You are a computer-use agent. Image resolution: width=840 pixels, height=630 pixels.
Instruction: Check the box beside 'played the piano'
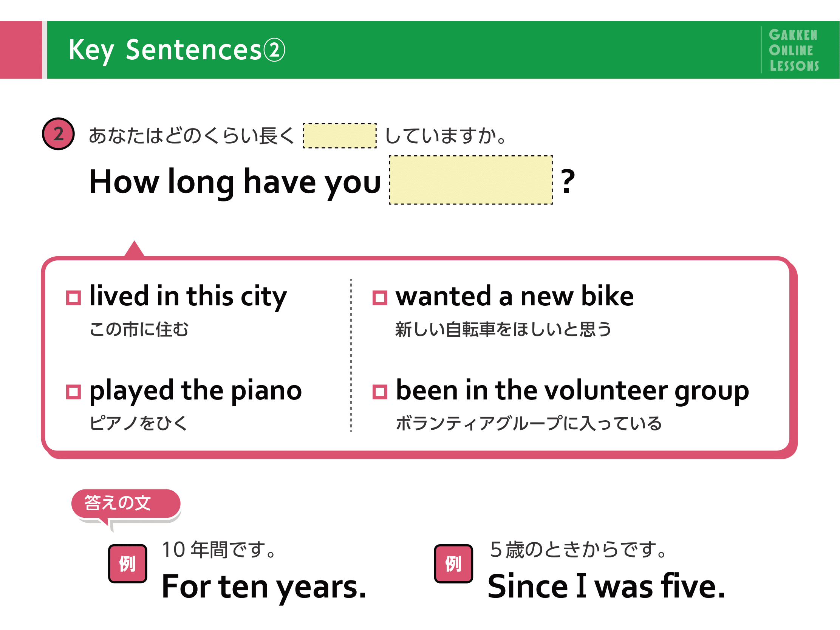click(x=73, y=392)
